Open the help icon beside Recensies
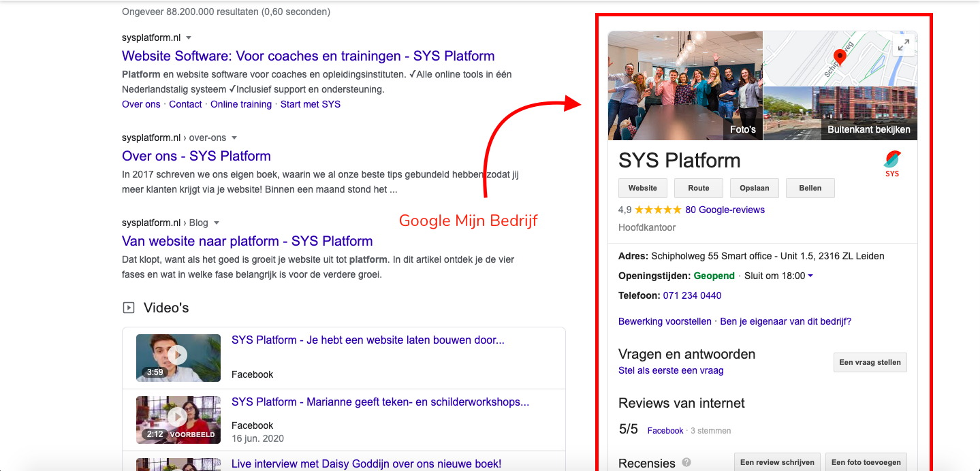Screen dimensions: 980x471 [x=687, y=464]
